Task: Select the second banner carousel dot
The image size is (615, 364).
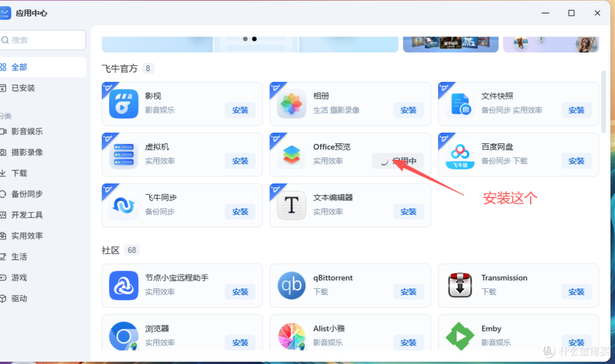Action: pos(254,39)
